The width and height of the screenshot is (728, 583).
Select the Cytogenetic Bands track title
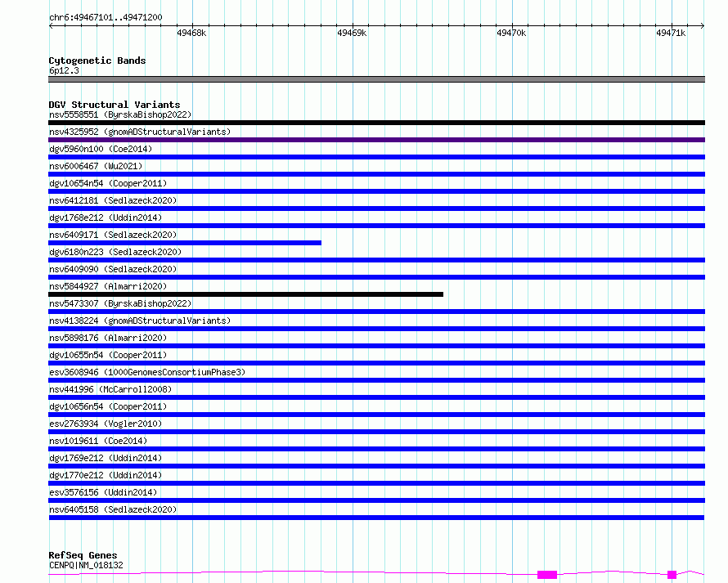(97, 61)
